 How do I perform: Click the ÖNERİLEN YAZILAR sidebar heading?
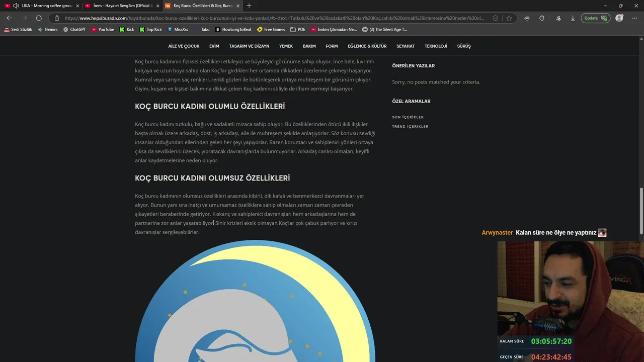[x=414, y=66]
